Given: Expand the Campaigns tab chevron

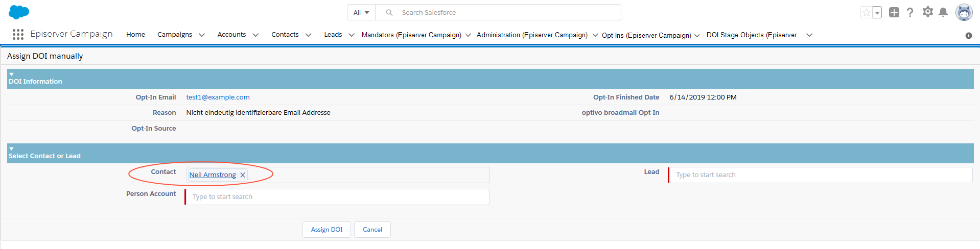Looking at the screenshot, I should 202,35.
